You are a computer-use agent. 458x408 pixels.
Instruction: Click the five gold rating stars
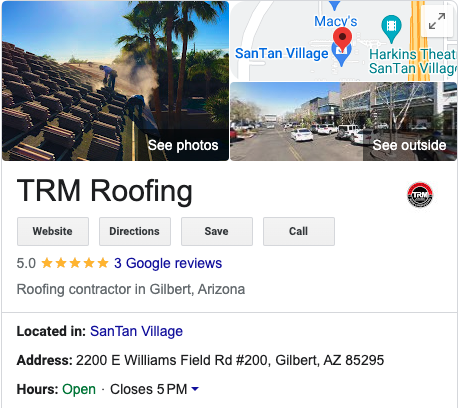tap(75, 263)
